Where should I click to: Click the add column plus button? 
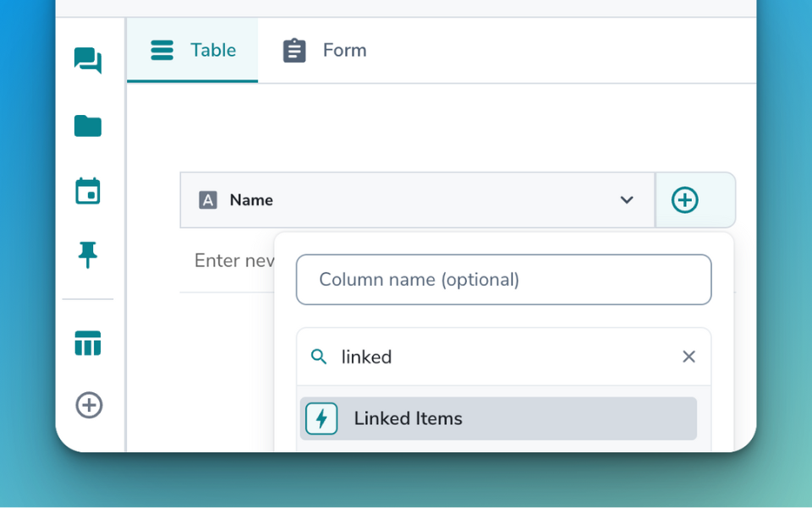pyautogui.click(x=684, y=200)
